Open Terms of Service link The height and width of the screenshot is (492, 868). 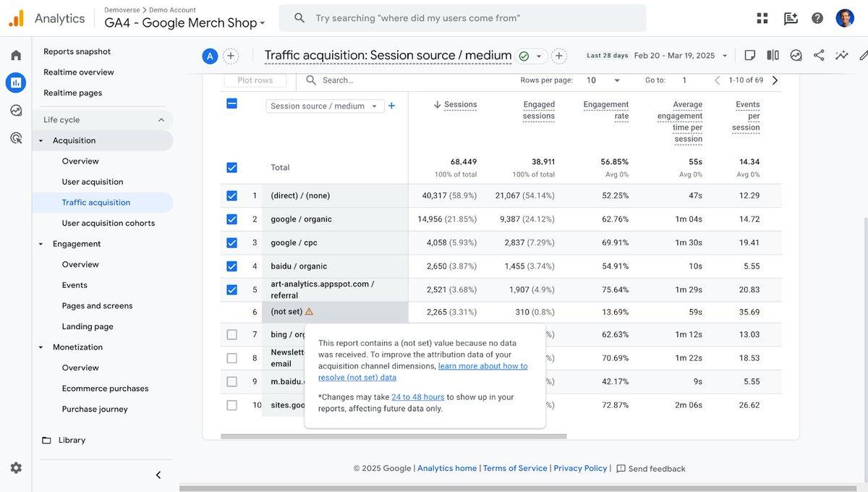[x=515, y=468]
